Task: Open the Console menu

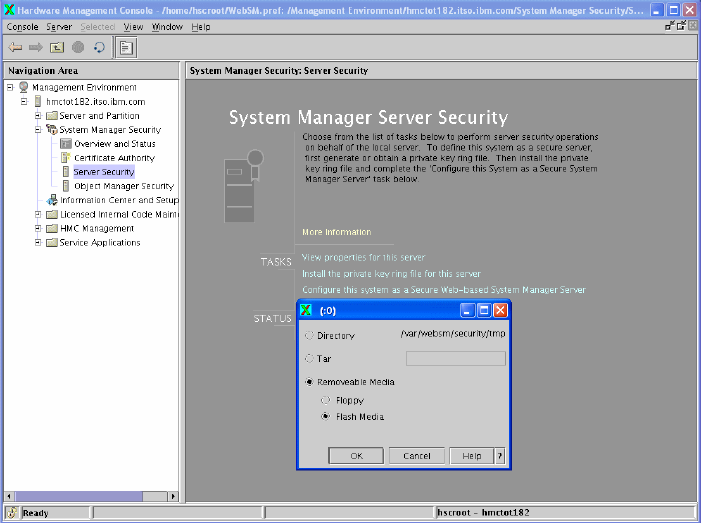Action: click(x=22, y=27)
